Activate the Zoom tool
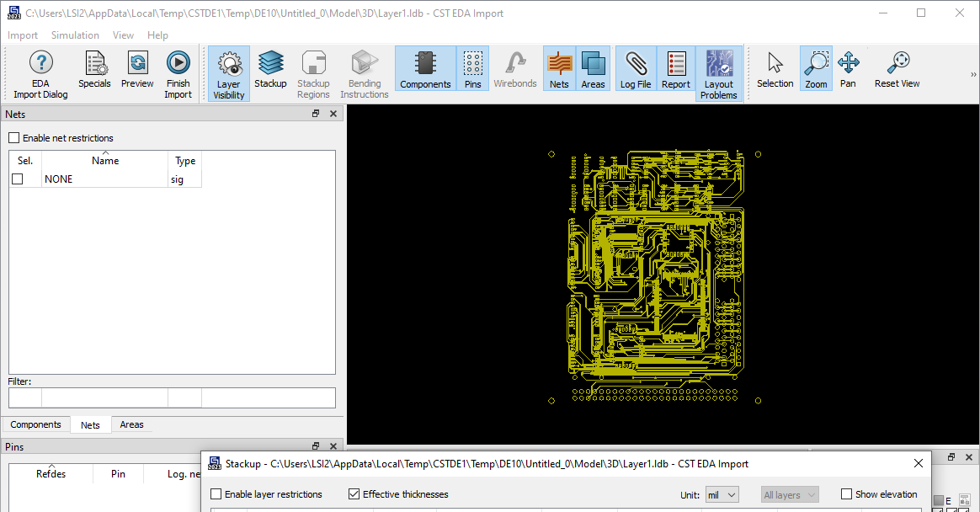 [x=815, y=67]
